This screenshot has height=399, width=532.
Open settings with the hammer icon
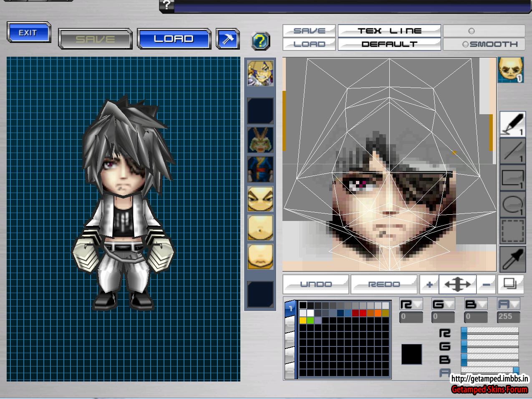point(228,39)
